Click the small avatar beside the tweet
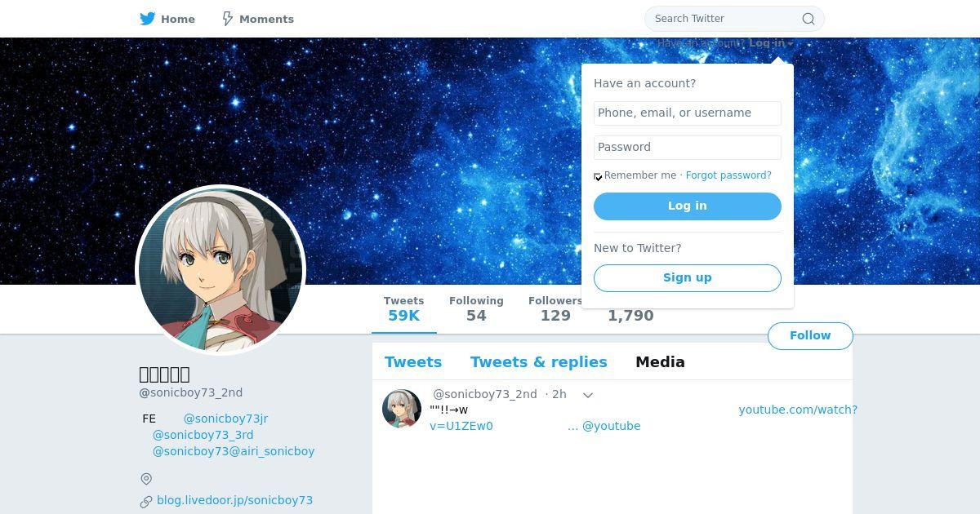980x514 pixels. point(402,409)
